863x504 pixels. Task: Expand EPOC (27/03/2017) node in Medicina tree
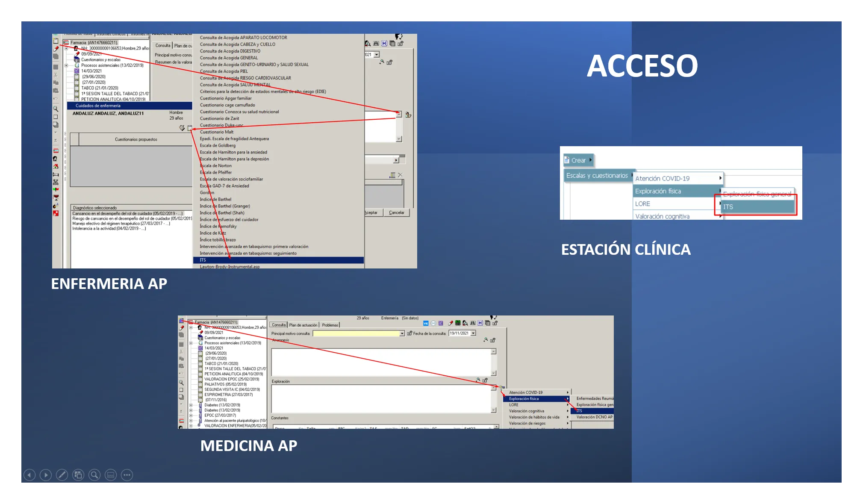coord(191,416)
